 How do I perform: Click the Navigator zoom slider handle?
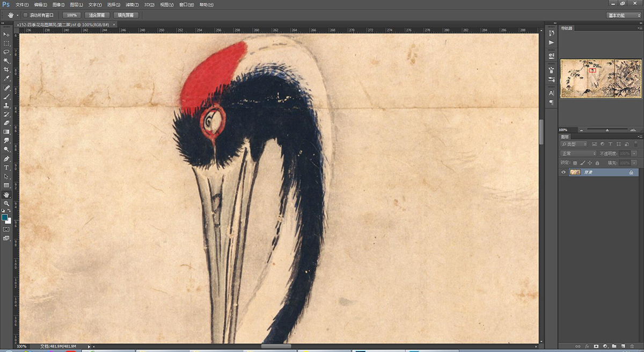coord(607,130)
